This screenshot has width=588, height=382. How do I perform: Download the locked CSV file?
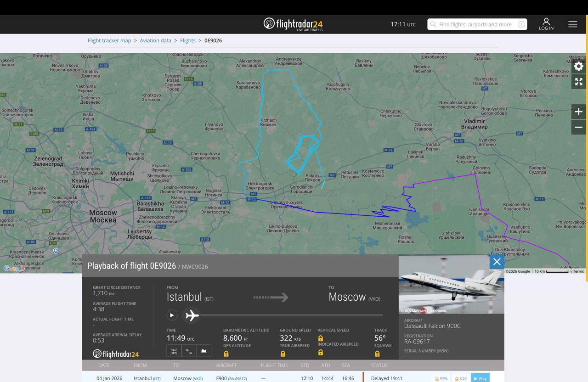click(x=460, y=378)
